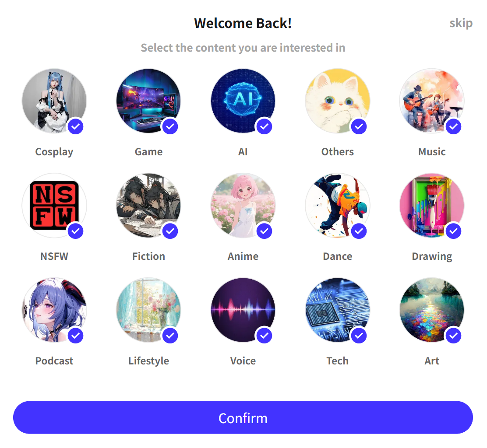
Task: Uncheck the Lifestyle checkmark badge
Action: tap(170, 336)
